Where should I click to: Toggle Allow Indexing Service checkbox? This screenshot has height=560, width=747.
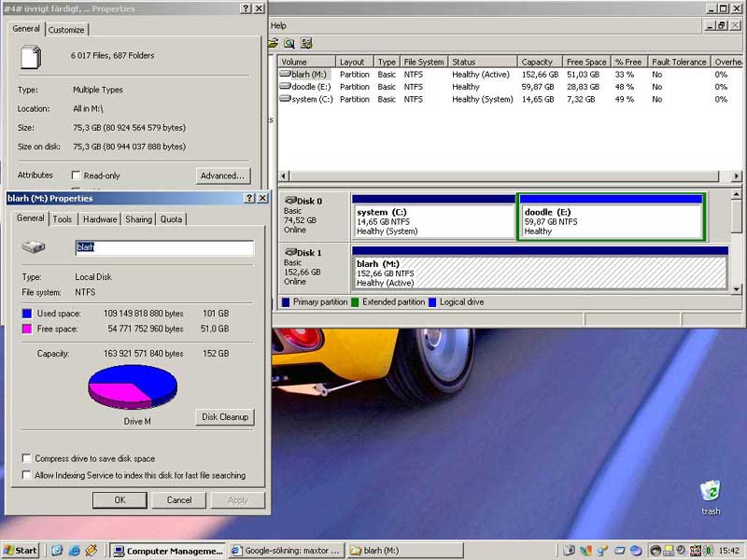coord(27,475)
